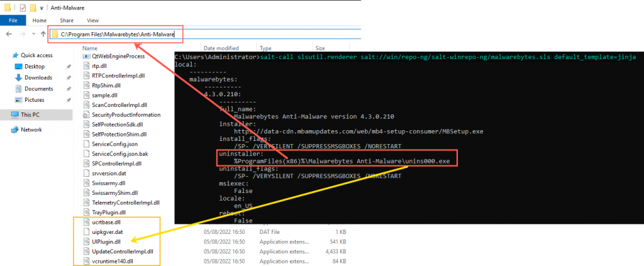Sort files by Name column
This screenshot has width=644, height=266.
click(89, 48)
